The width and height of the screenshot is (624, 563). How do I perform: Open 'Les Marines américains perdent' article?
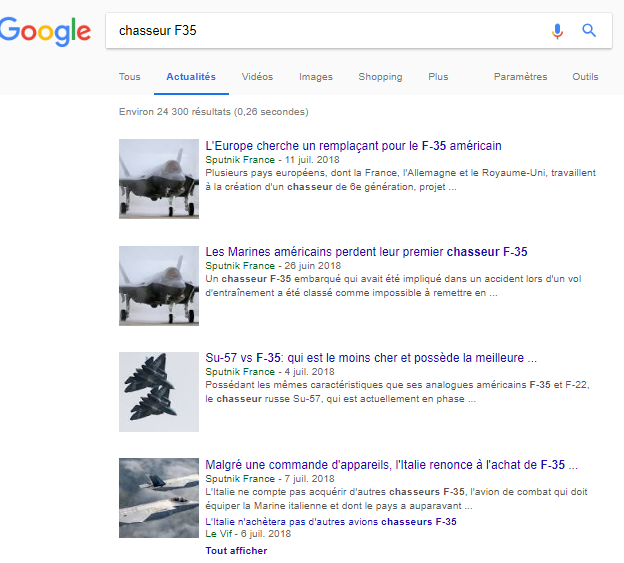pos(366,252)
